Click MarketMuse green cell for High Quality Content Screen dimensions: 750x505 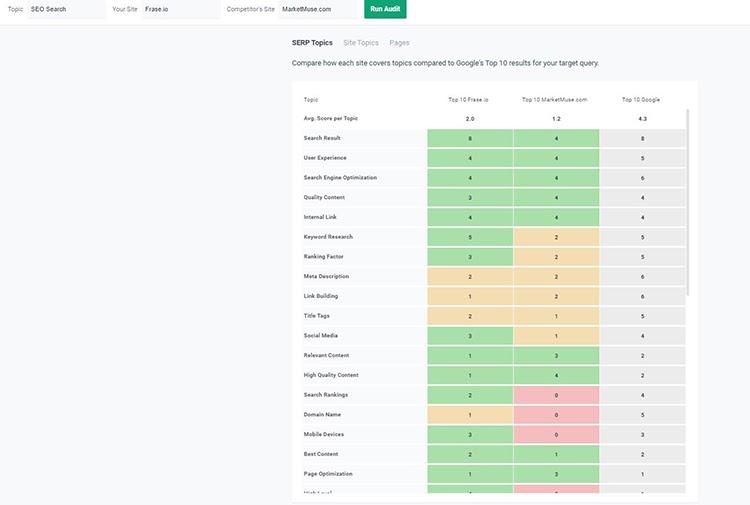[556, 375]
